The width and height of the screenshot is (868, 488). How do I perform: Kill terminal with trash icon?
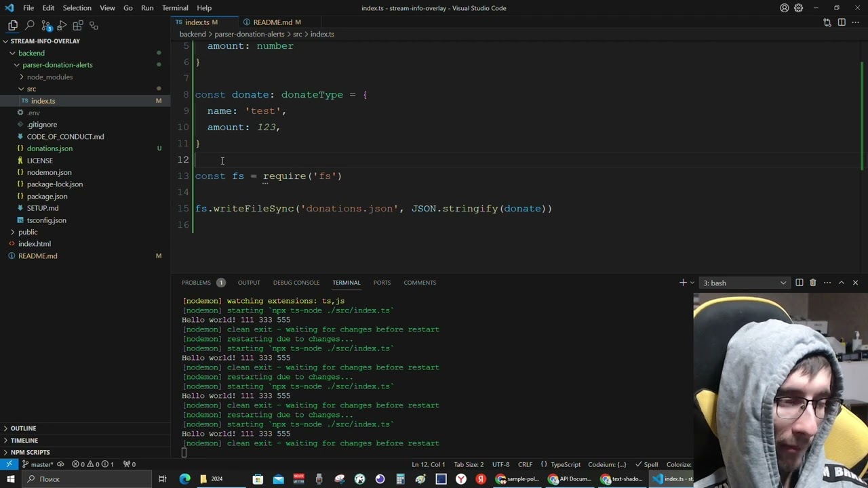tap(812, 283)
